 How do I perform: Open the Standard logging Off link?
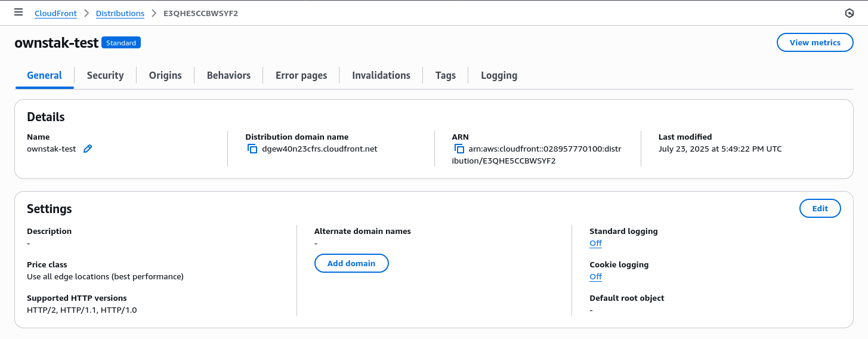click(x=595, y=244)
